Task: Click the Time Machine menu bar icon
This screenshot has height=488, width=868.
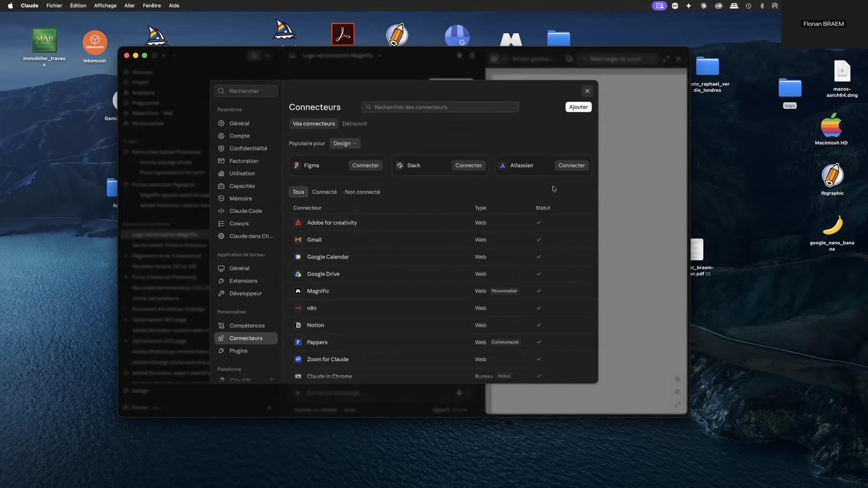Action: tap(748, 6)
